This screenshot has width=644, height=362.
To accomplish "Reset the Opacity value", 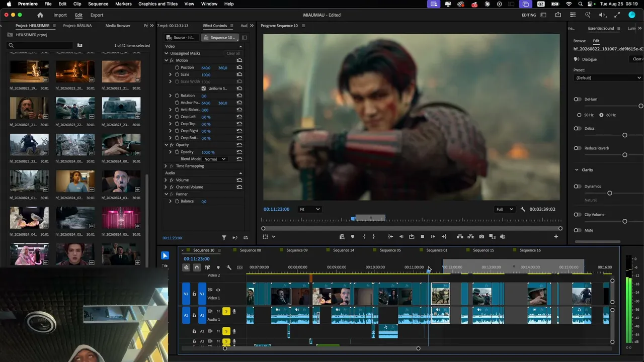I will point(239,152).
